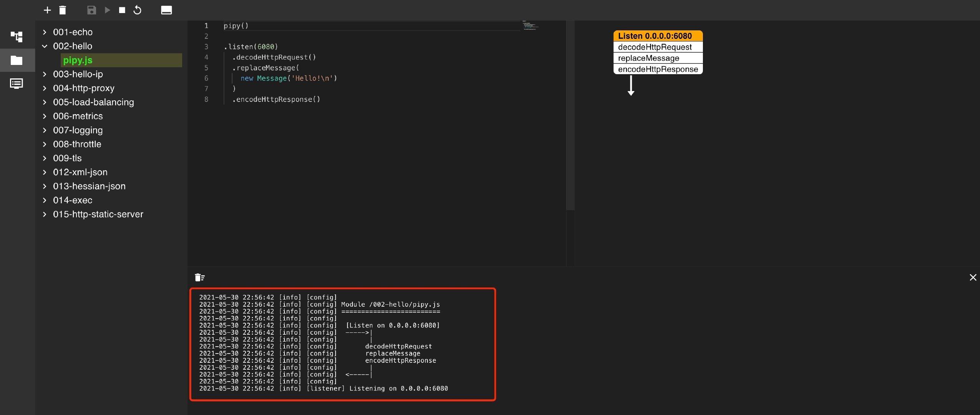This screenshot has height=415, width=980.
Task: Start the pipeline with play button
Action: pyautogui.click(x=108, y=10)
